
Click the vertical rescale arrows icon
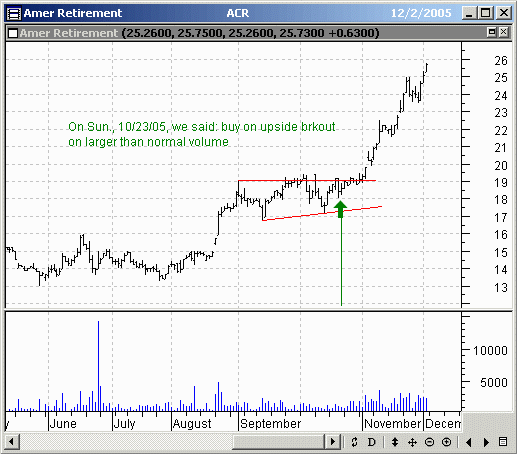tap(395, 442)
